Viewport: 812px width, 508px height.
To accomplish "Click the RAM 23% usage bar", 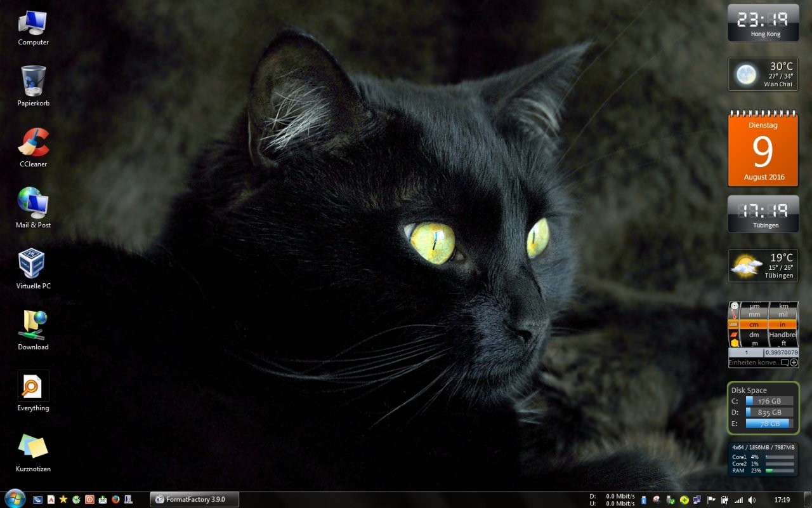I will (780, 471).
